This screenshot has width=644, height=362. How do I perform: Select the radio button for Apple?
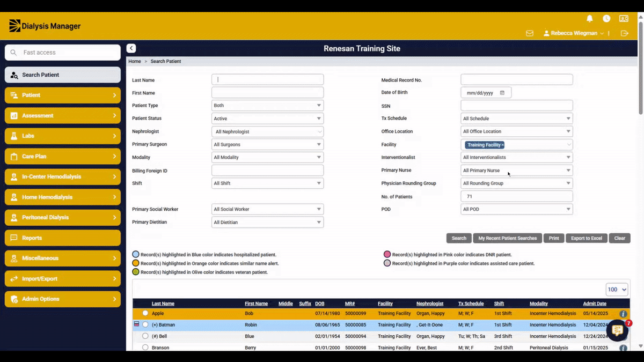(x=145, y=313)
